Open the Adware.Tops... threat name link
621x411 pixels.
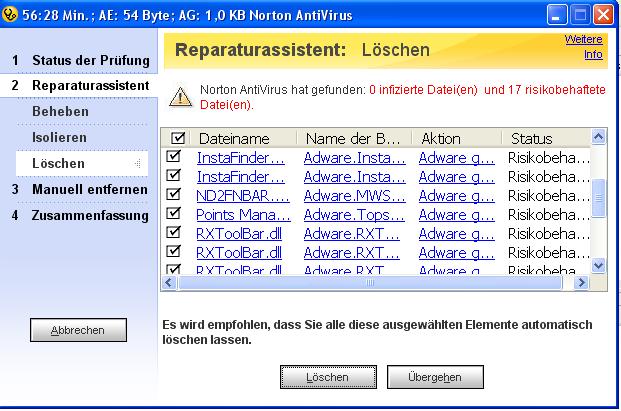click(x=354, y=215)
